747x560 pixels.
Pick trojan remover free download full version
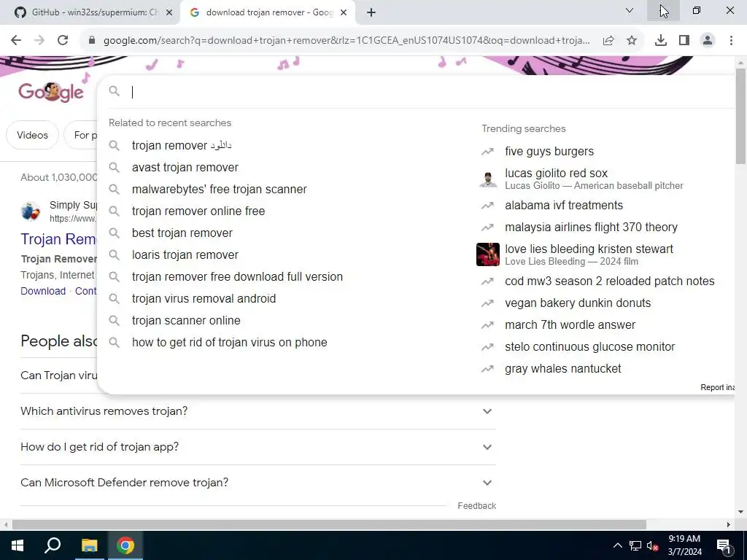pyautogui.click(x=237, y=277)
